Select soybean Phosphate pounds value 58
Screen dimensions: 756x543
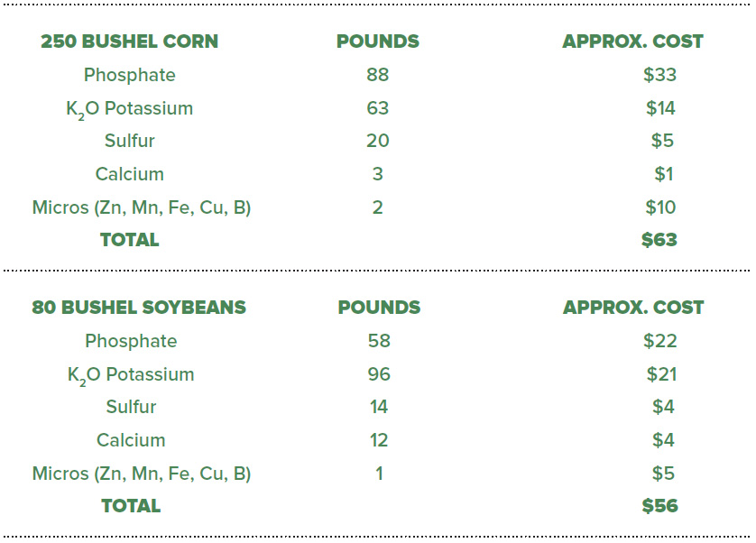pyautogui.click(x=379, y=341)
